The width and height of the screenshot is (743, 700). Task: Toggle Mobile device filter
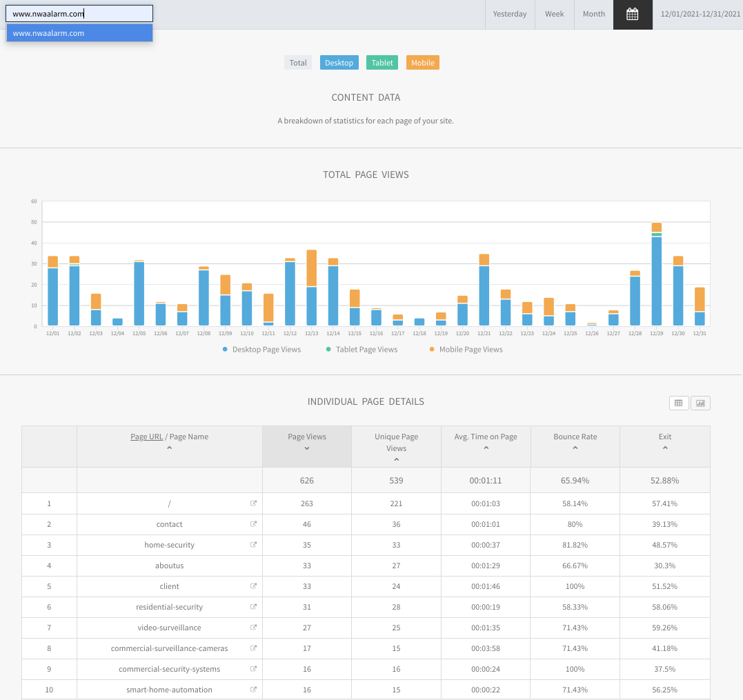coord(422,63)
